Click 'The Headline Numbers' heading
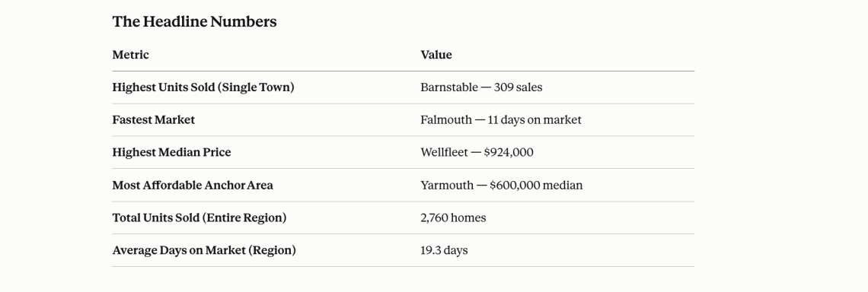 coord(194,21)
